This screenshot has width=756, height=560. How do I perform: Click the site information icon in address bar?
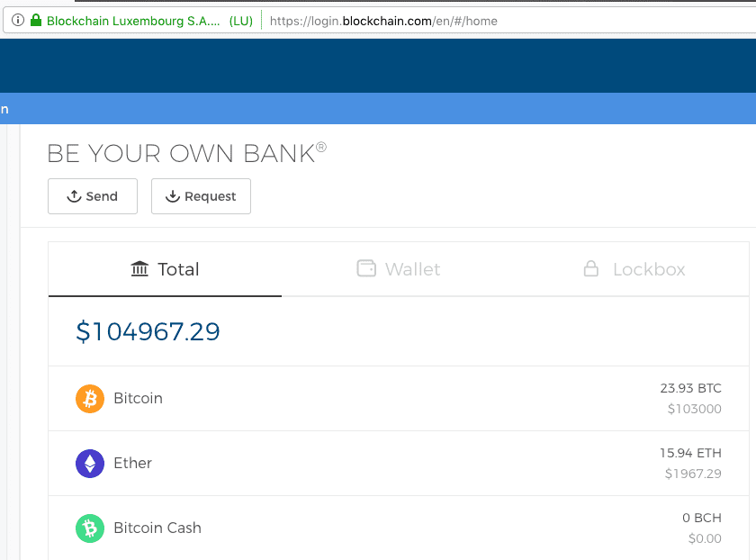(x=18, y=21)
